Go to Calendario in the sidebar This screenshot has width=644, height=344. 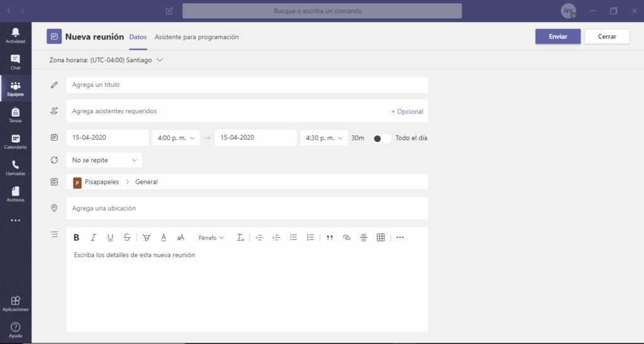coord(15,141)
